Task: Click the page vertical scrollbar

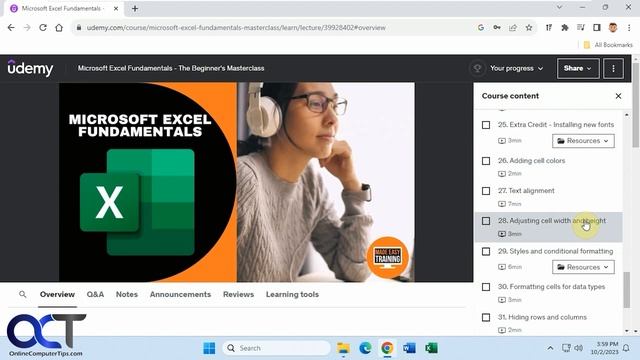Action: pyautogui.click(x=636, y=104)
